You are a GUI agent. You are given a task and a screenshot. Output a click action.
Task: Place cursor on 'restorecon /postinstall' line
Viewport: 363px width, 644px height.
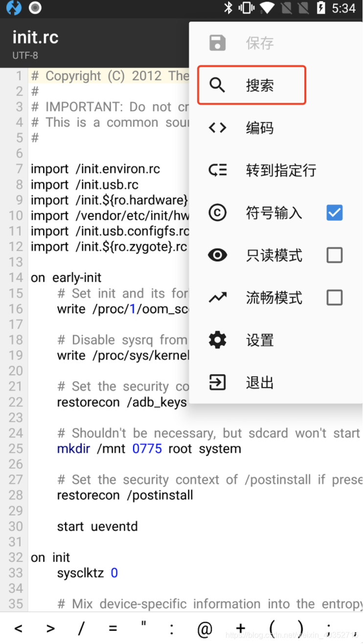tap(125, 495)
